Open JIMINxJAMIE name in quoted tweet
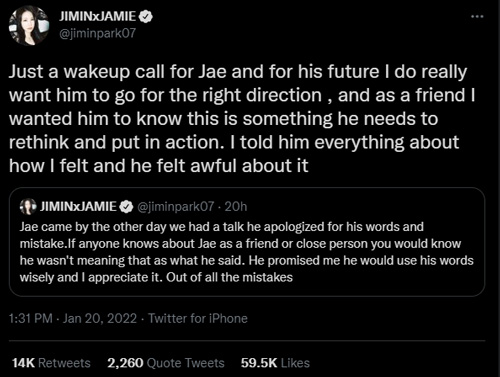Screen dimensions: 500x377 point(78,207)
